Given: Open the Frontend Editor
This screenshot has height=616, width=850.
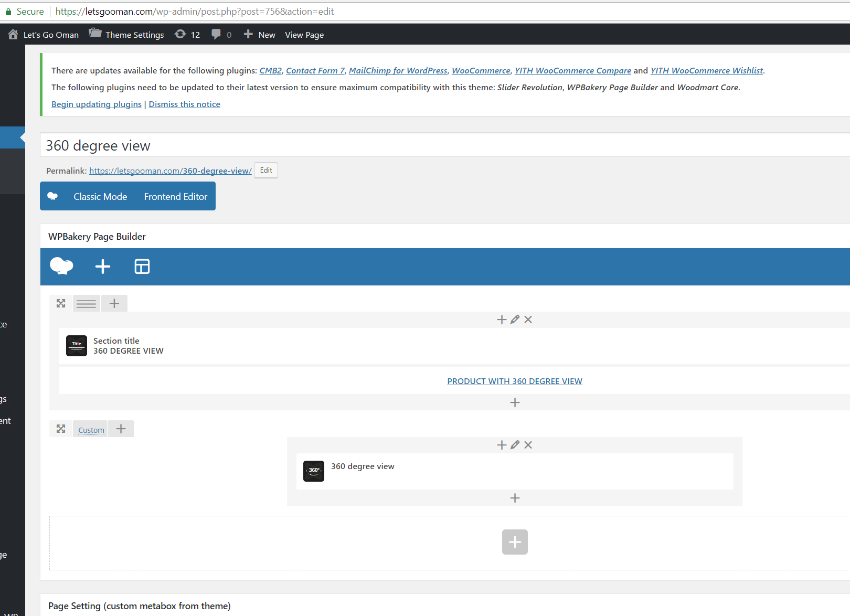Looking at the screenshot, I should click(x=176, y=197).
